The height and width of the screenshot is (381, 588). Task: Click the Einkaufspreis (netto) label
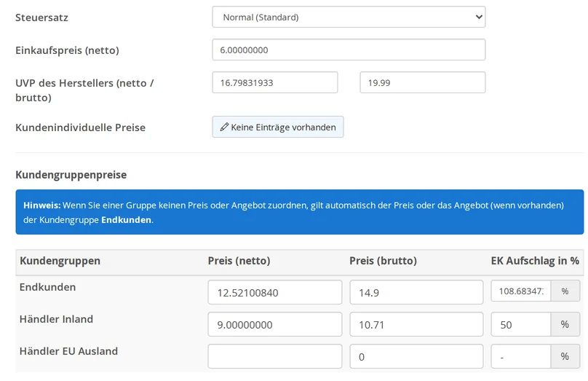[x=67, y=50]
